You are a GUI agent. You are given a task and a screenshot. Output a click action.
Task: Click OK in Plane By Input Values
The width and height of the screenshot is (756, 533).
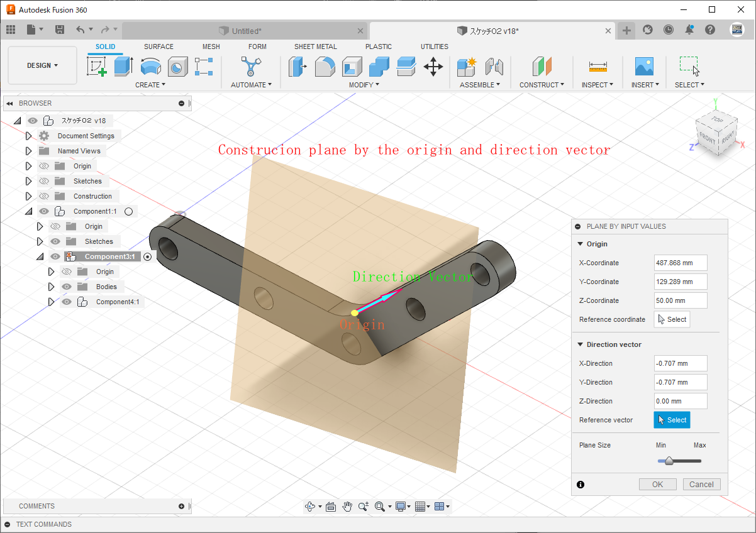(x=657, y=484)
